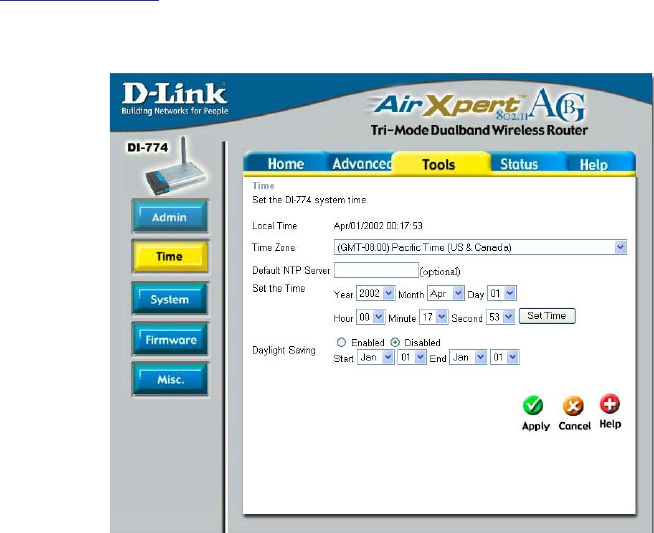
Task: Click the D-Link logo
Action: click(x=174, y=99)
